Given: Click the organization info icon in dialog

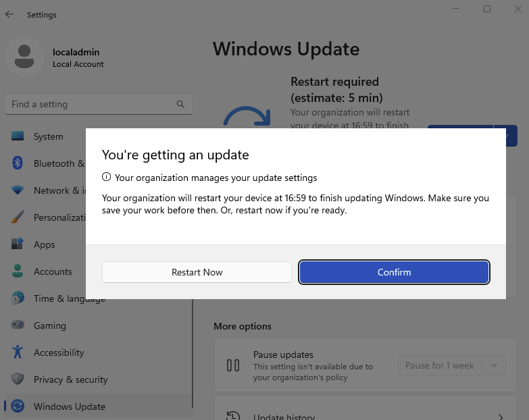Looking at the screenshot, I should click(106, 177).
